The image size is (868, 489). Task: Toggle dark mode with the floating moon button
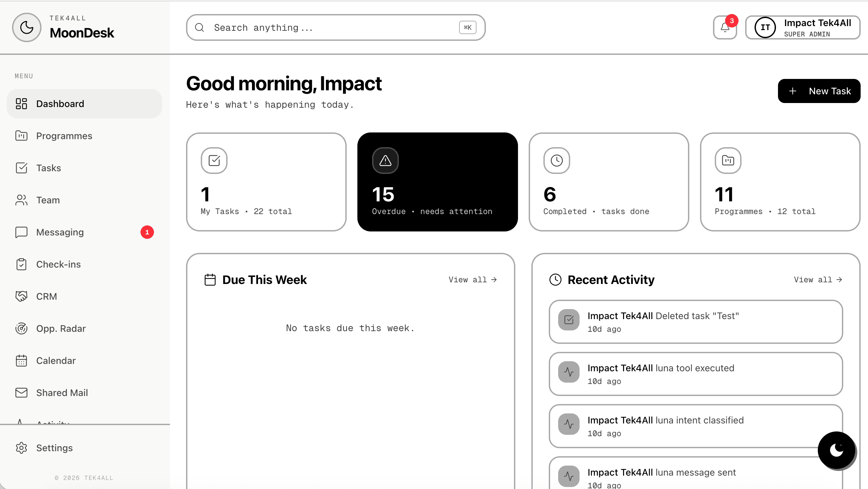(837, 450)
